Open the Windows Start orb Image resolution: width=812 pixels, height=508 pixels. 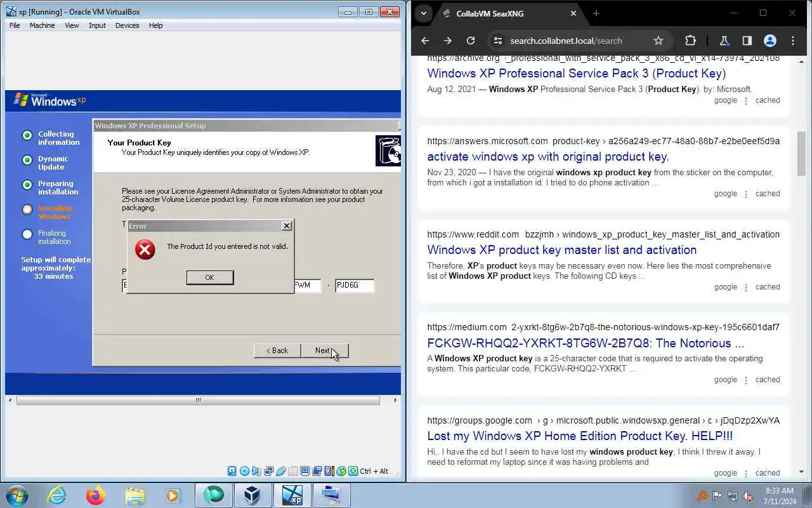(x=16, y=495)
